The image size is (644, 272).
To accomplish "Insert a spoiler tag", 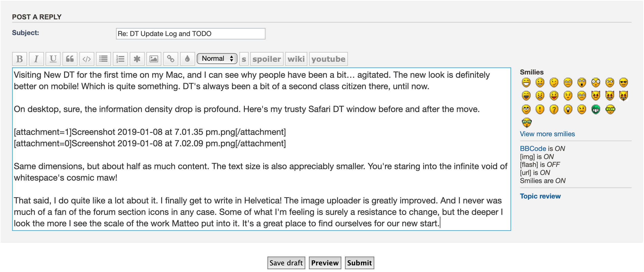I will point(266,59).
